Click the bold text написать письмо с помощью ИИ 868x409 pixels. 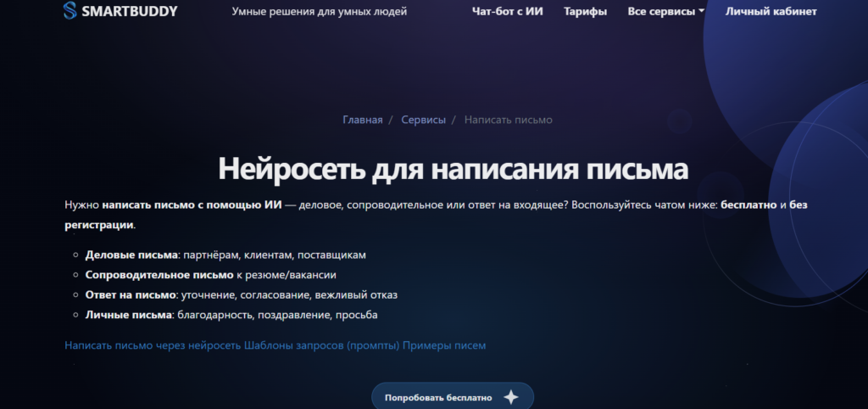coord(192,205)
